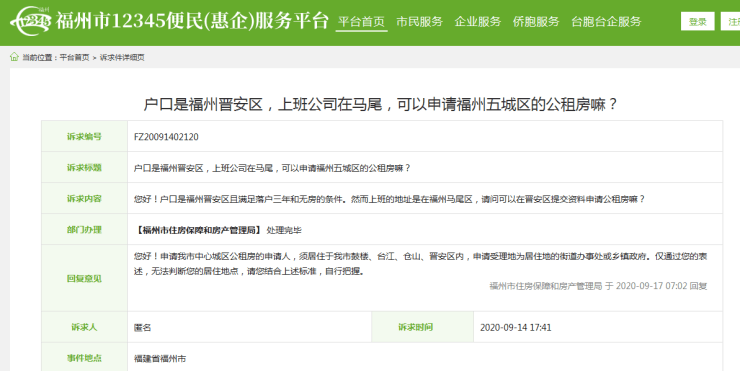Click the 回复意见 label cell
The width and height of the screenshot is (740, 371).
84,278
